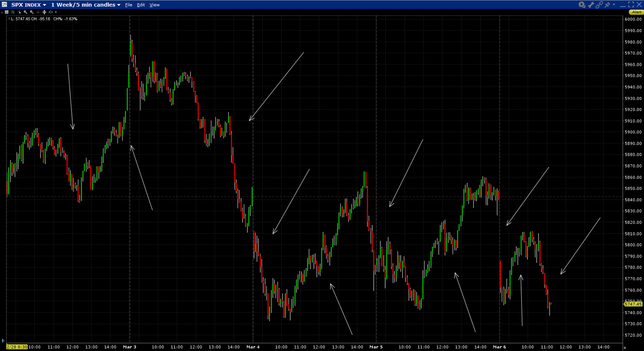This screenshot has width=644, height=351.
Task: Select the arrow pointer drawing tool
Action: 19,12
